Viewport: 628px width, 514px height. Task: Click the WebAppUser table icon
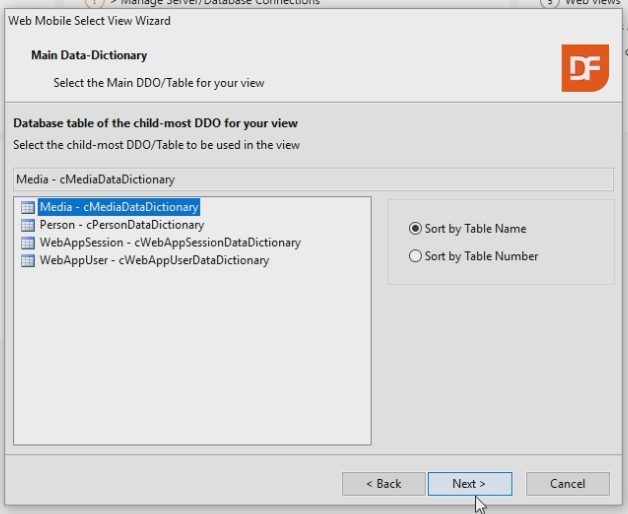[28, 261]
